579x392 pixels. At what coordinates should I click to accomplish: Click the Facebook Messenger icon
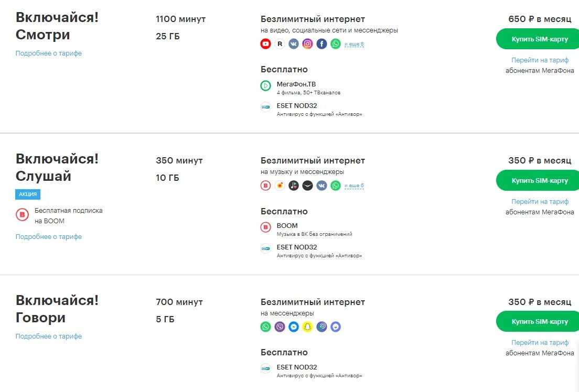tap(294, 326)
